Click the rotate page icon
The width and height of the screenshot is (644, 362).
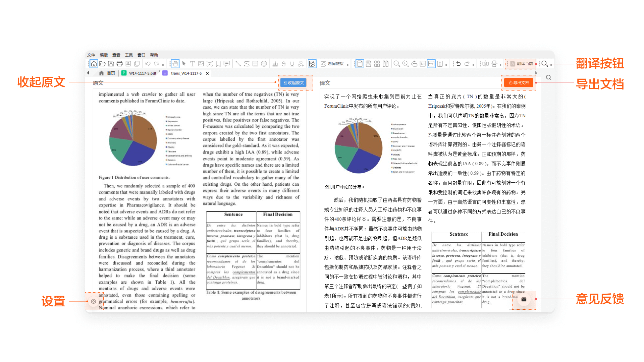point(414,64)
